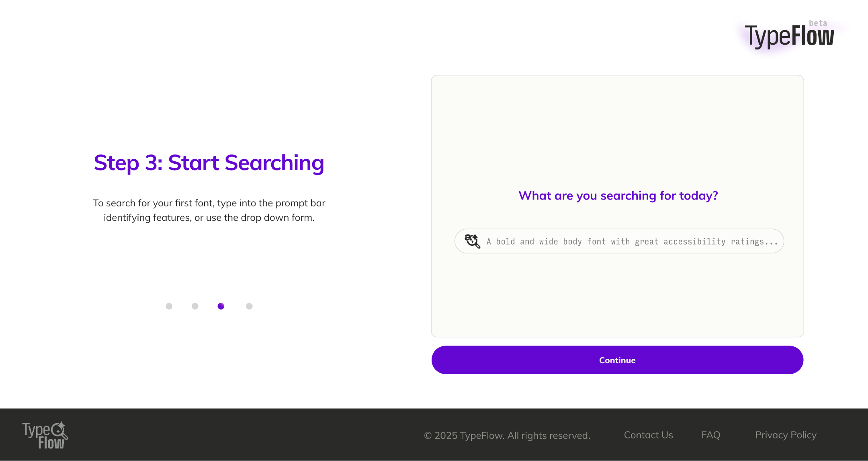The height and width of the screenshot is (461, 868).
Task: Click the copyright 2025 TypeFlow text
Action: click(507, 435)
